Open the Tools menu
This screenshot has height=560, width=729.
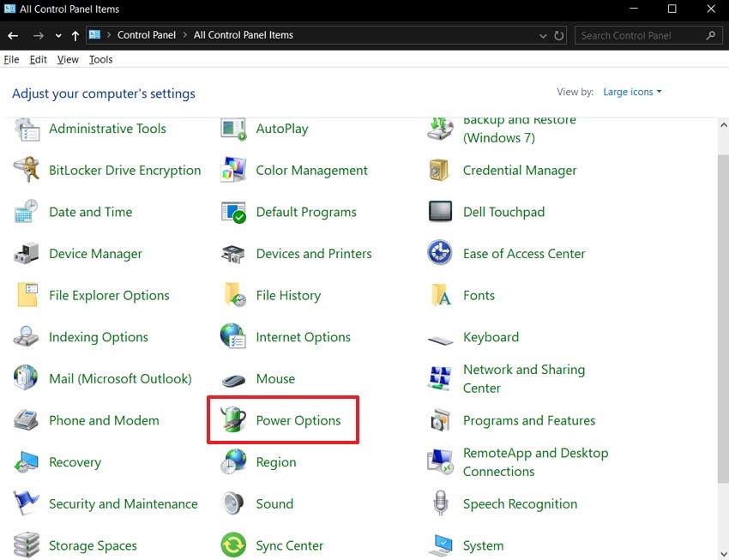[x=101, y=59]
